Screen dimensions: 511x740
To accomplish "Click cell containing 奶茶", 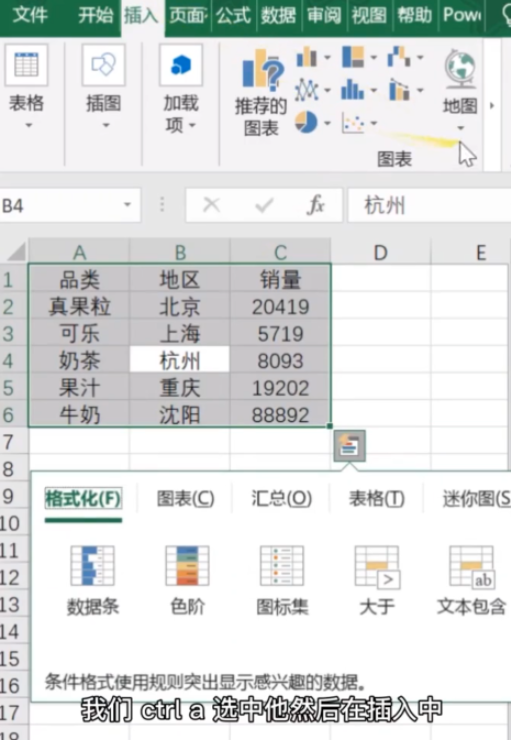I will point(79,361).
